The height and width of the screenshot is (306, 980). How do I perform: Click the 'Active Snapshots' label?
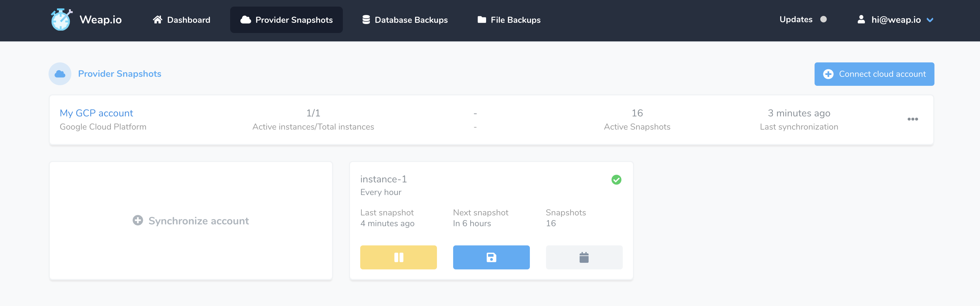point(637,127)
